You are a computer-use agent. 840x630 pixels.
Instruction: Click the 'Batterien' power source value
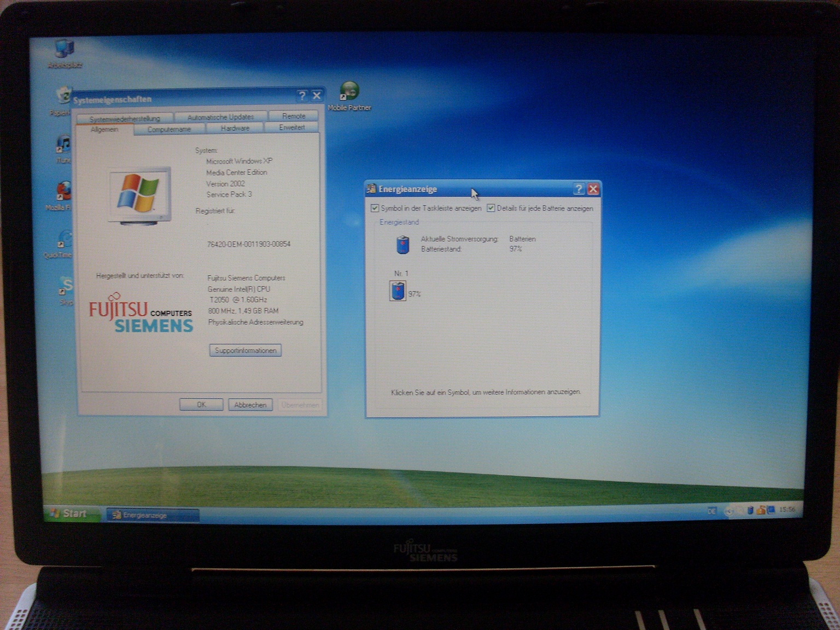pos(522,239)
